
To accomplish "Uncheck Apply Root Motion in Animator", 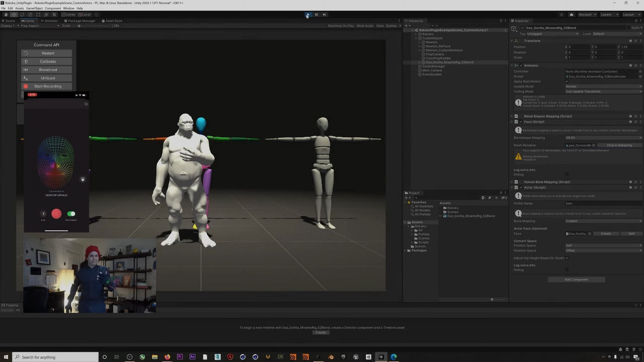I will (567, 81).
